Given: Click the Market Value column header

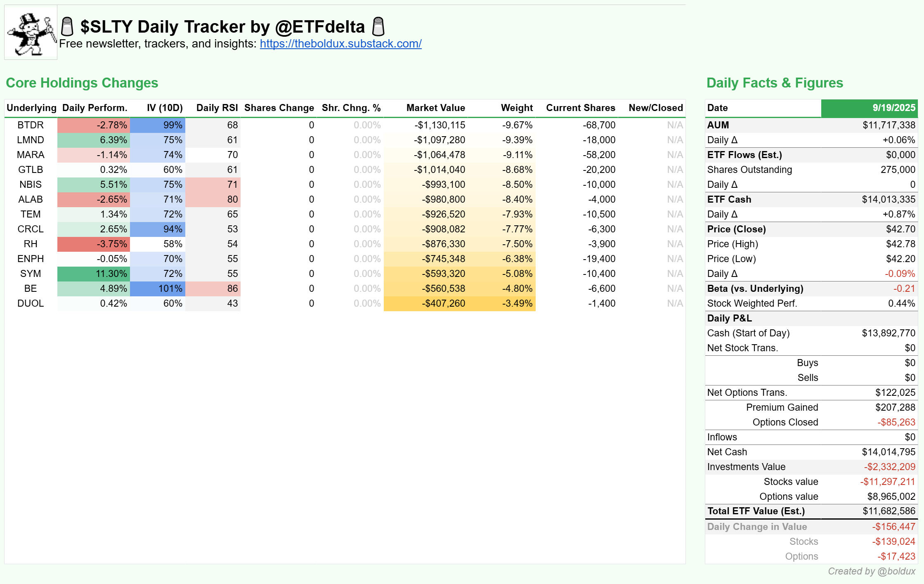Looking at the screenshot, I should point(436,108).
